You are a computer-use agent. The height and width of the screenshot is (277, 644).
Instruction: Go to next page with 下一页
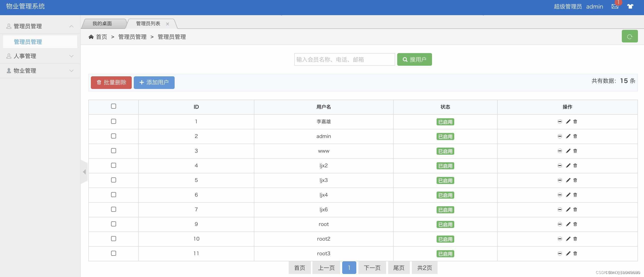[372, 267]
